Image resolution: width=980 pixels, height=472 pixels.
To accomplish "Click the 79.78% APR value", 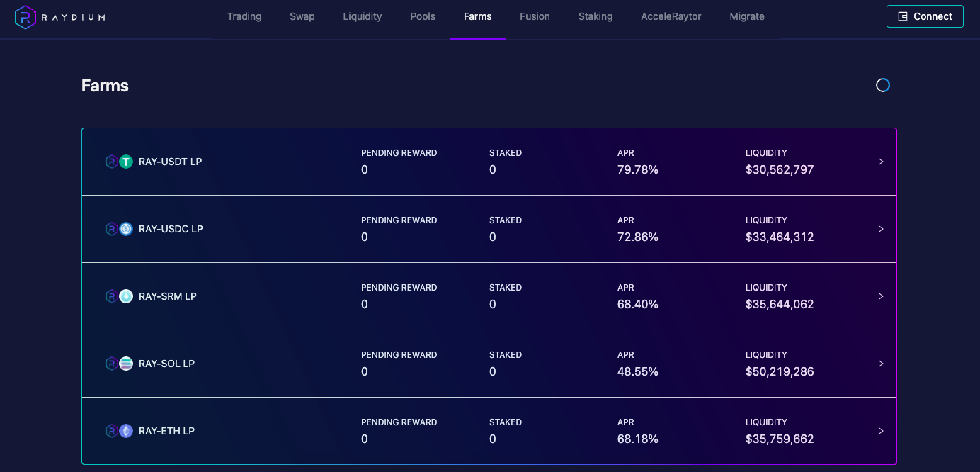I will pyautogui.click(x=638, y=169).
